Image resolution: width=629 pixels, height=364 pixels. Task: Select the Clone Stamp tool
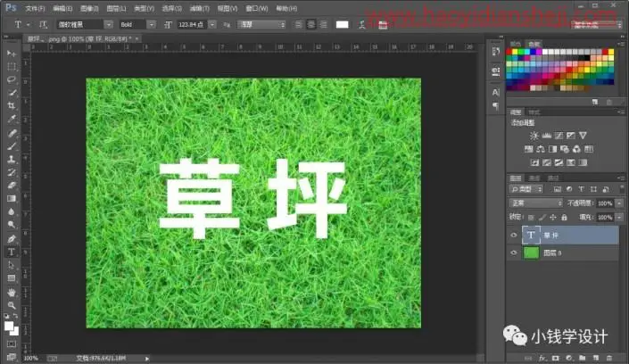tap(12, 160)
